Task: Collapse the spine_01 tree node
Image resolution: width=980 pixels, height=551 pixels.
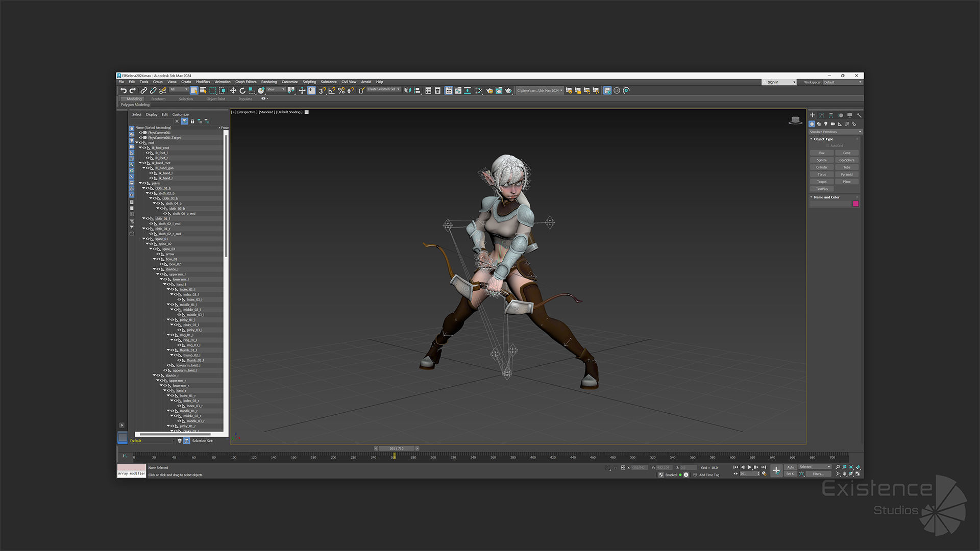Action: [144, 239]
